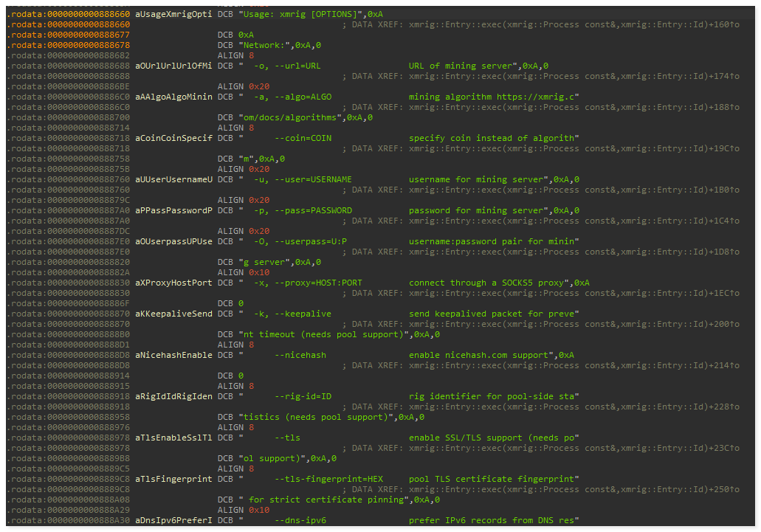Screen dimensions: 761x532
Task: Select the aXProxyHostPort label
Action: 173,283
